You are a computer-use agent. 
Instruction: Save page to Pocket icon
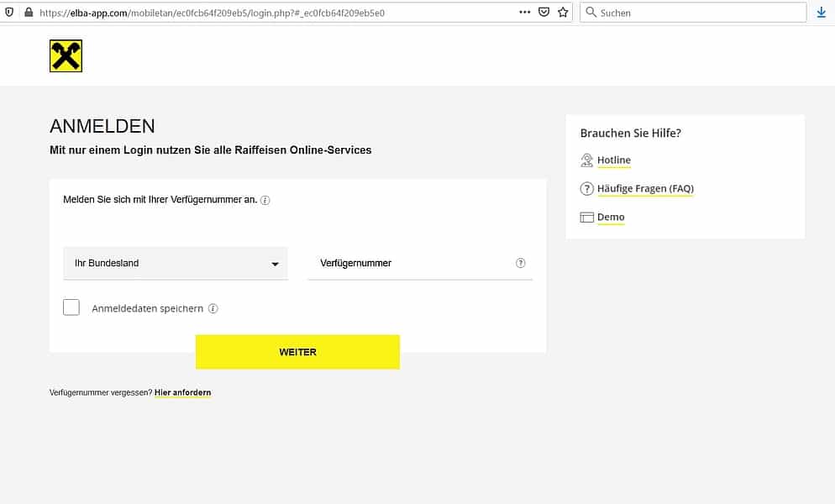pyautogui.click(x=544, y=12)
